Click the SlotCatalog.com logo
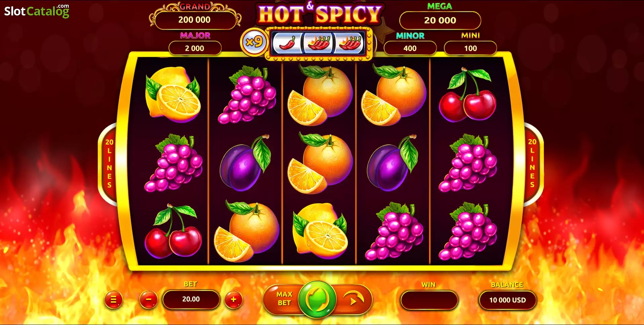Image resolution: width=644 pixels, height=325 pixels. (37, 11)
